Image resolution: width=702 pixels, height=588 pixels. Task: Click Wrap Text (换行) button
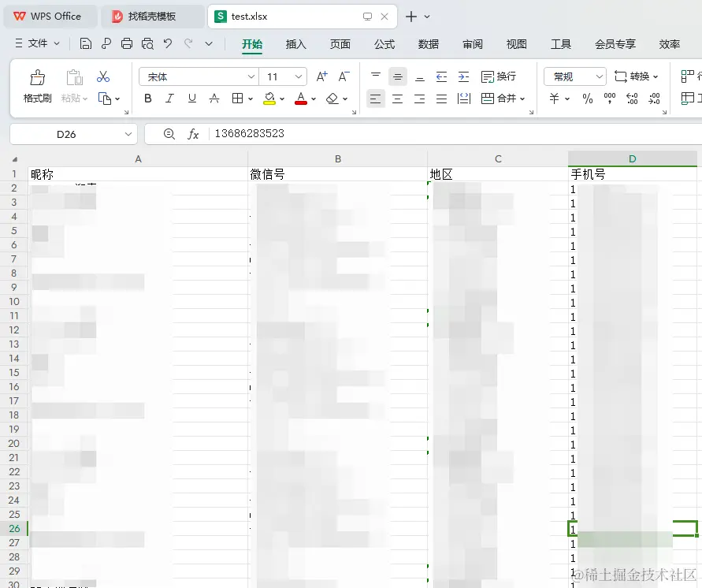[x=499, y=76]
